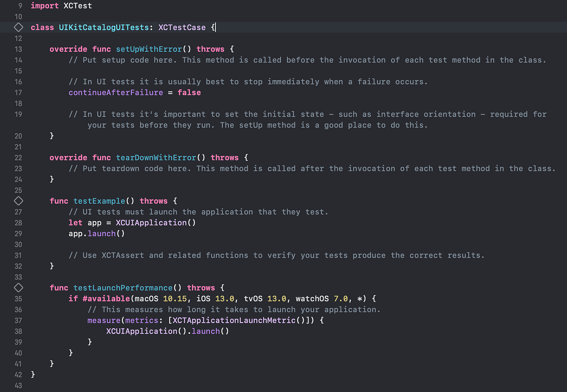Click line number 35 in the gutter
567x392 pixels.
tap(18, 298)
